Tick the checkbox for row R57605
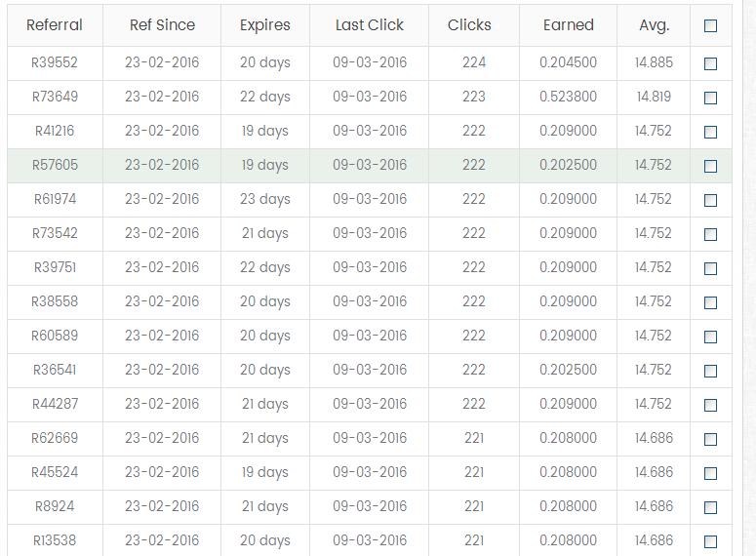Screen dimensions: 756x556 (x=710, y=166)
